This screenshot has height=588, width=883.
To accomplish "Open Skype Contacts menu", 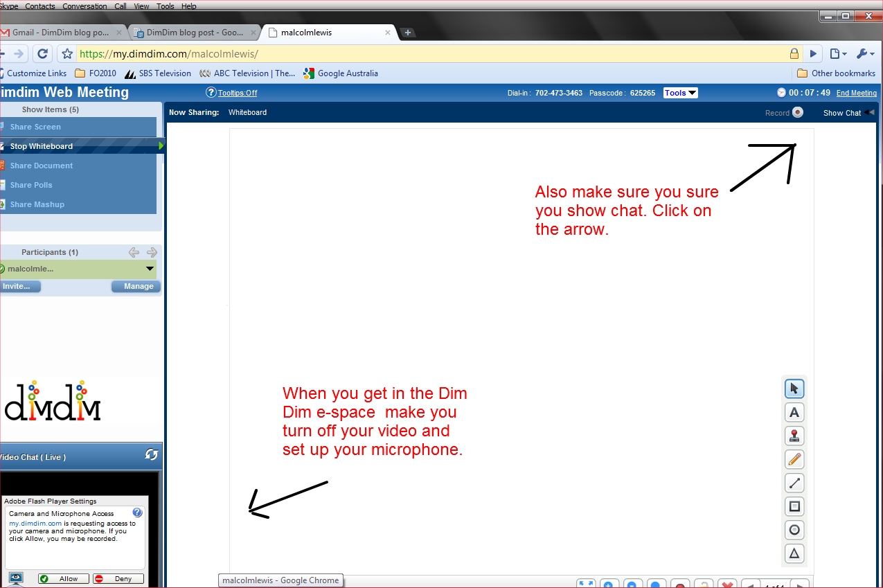I will [40, 6].
